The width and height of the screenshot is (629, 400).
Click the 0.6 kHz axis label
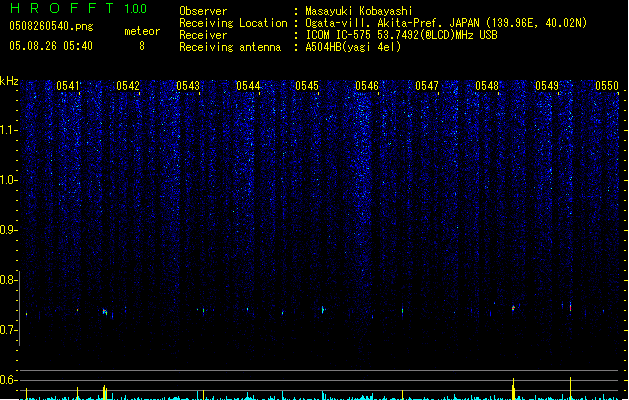point(8,380)
